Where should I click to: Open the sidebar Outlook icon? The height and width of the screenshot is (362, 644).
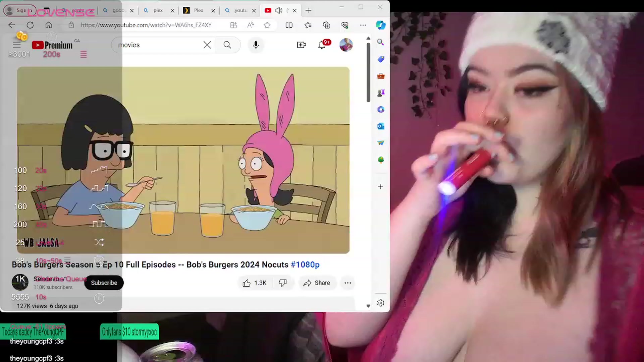pos(380,126)
